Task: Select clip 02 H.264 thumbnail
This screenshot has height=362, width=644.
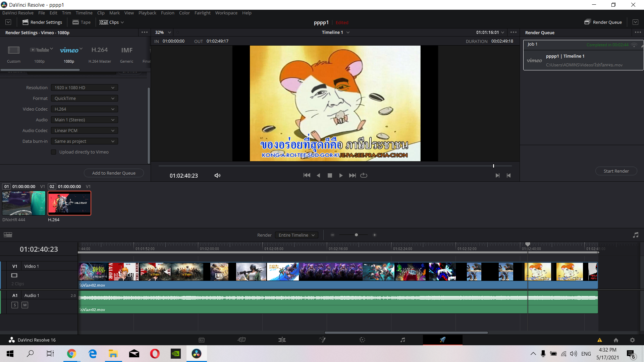Action: tap(69, 203)
